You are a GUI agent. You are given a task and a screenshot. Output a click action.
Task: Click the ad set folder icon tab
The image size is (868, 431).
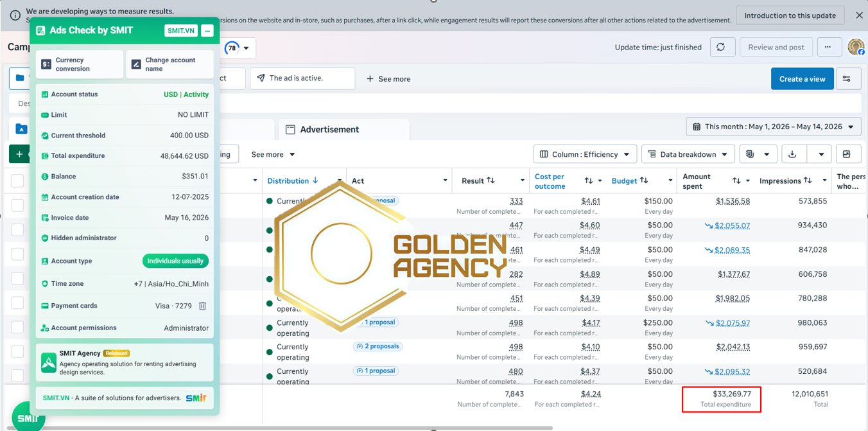[21, 129]
